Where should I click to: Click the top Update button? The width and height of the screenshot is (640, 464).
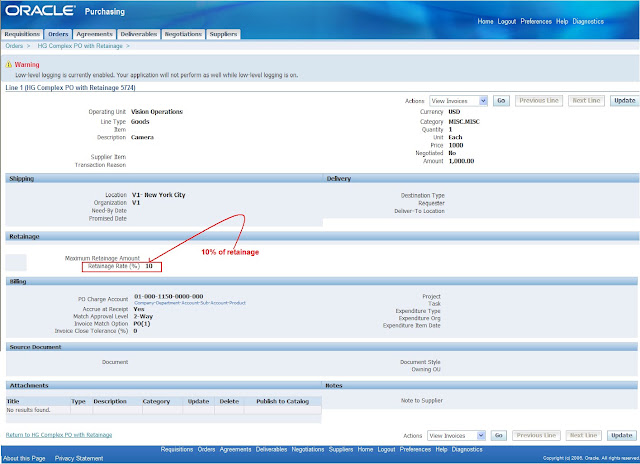(x=625, y=101)
